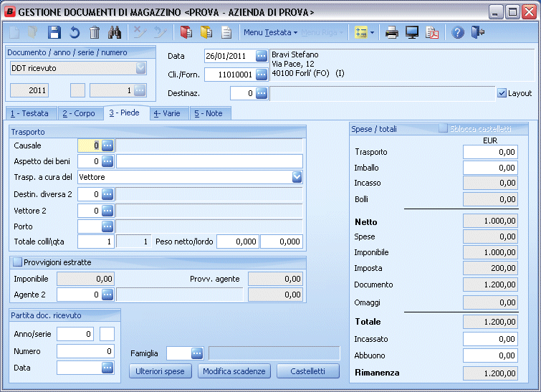The image size is (541, 392).
Task: Click the Delete trash bin icon
Action: pyautogui.click(x=95, y=32)
